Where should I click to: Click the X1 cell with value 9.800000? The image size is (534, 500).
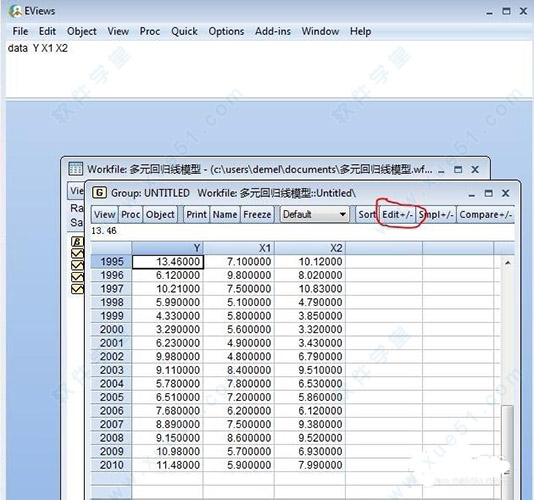click(x=239, y=275)
